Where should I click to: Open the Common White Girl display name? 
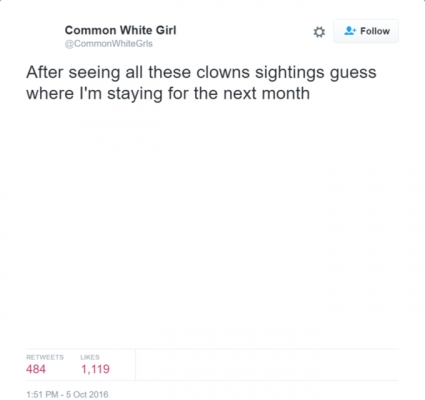[x=120, y=30]
